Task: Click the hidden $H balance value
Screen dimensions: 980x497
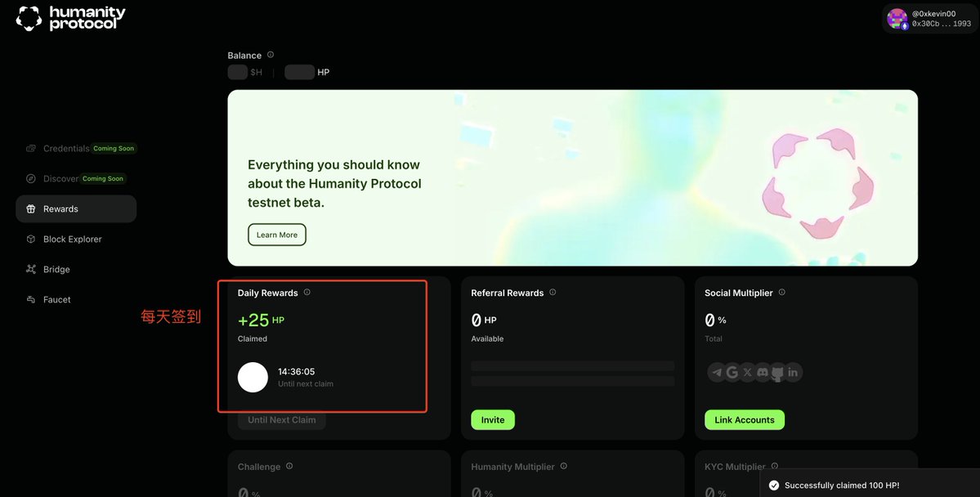Action: (238, 73)
